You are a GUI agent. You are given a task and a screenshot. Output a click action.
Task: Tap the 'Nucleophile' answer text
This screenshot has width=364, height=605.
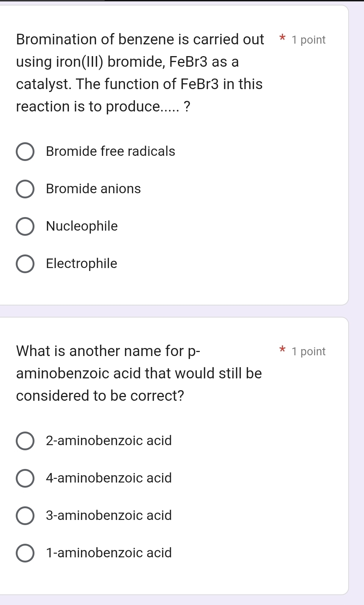coord(82,226)
